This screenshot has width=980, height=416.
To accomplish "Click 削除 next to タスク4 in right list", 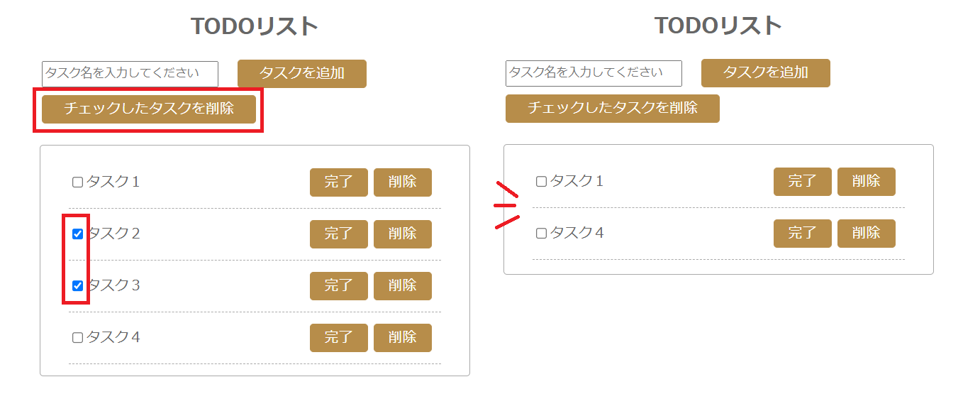I will click(866, 233).
